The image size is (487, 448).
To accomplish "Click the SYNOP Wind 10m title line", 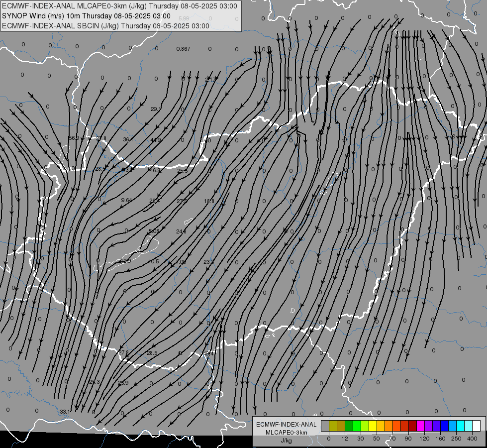I will (86, 16).
